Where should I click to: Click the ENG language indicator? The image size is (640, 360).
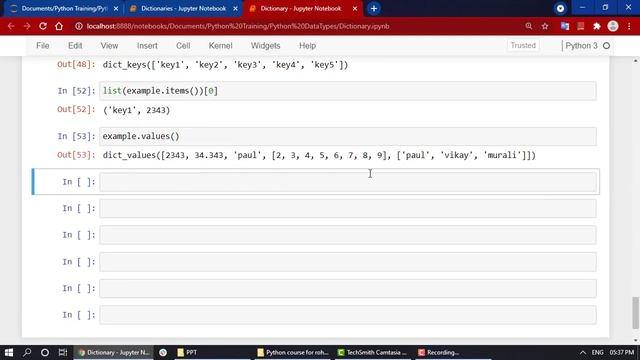pos(598,352)
